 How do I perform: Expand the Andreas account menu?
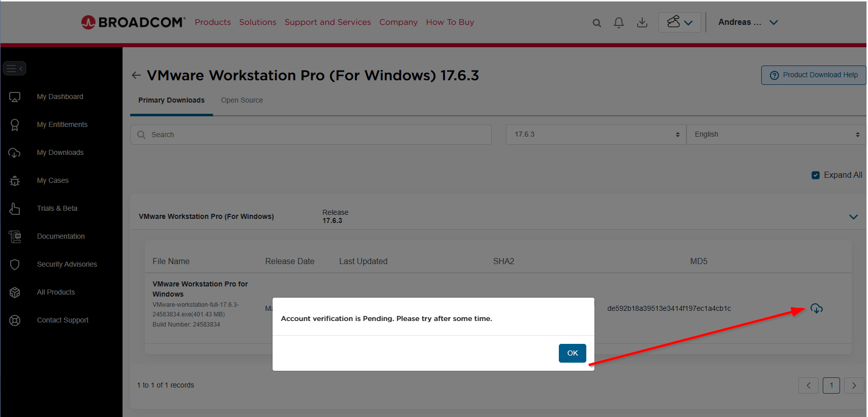748,22
